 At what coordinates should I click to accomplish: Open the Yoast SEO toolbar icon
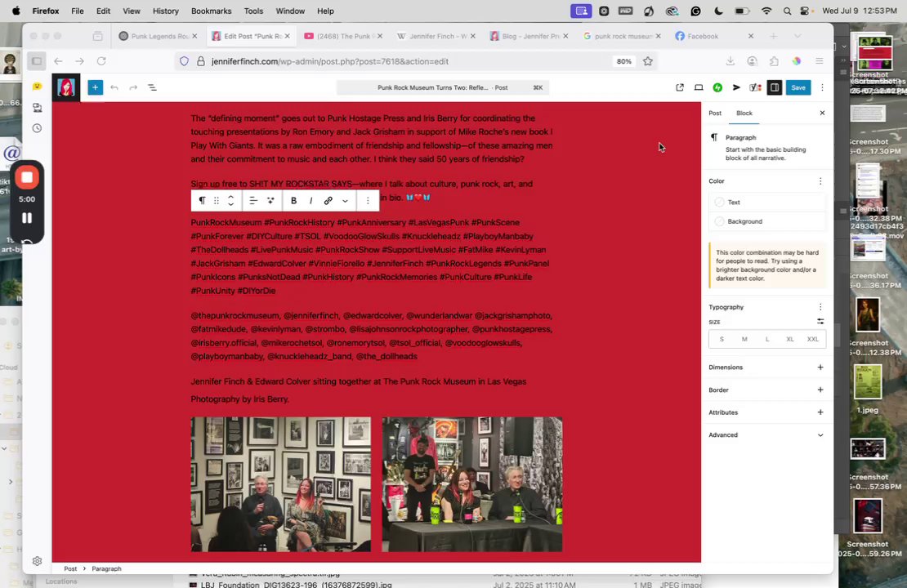(x=755, y=87)
